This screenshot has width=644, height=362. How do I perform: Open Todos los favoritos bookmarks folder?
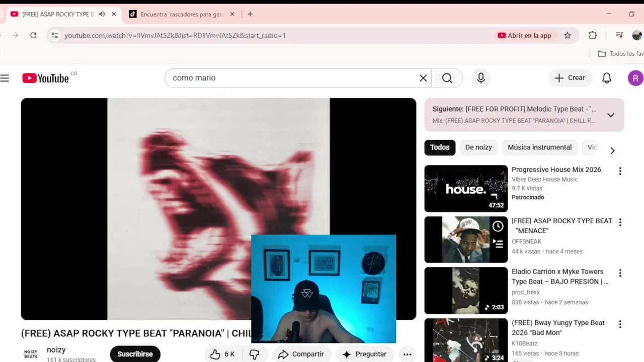621,54
